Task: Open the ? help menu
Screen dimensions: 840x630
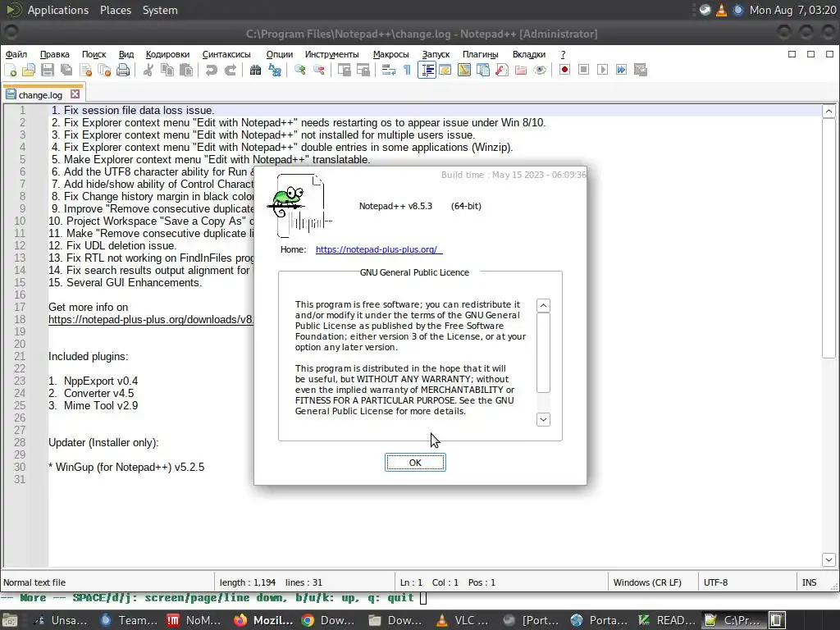Action: point(563,54)
